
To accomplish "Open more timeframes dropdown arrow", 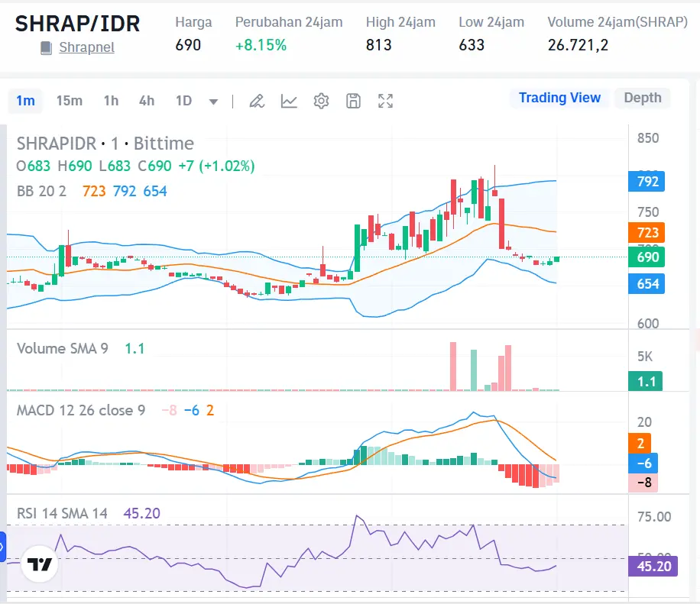I will 214,101.
